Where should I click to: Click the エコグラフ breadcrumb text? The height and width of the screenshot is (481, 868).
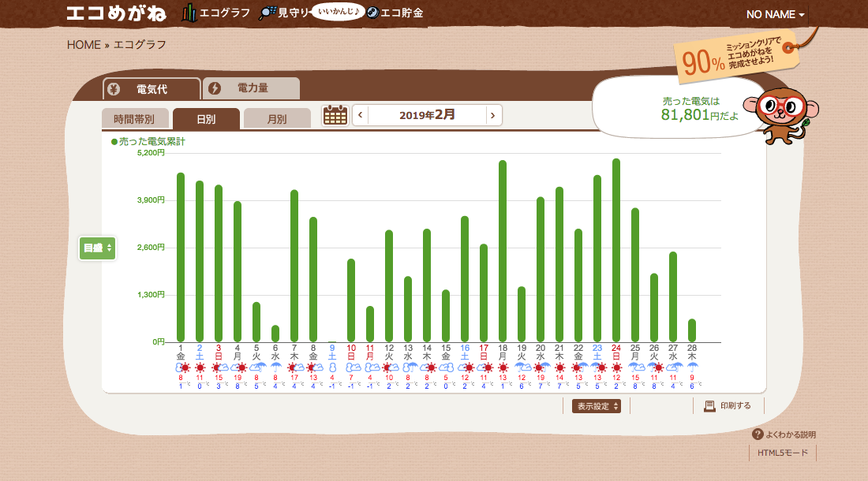click(140, 45)
